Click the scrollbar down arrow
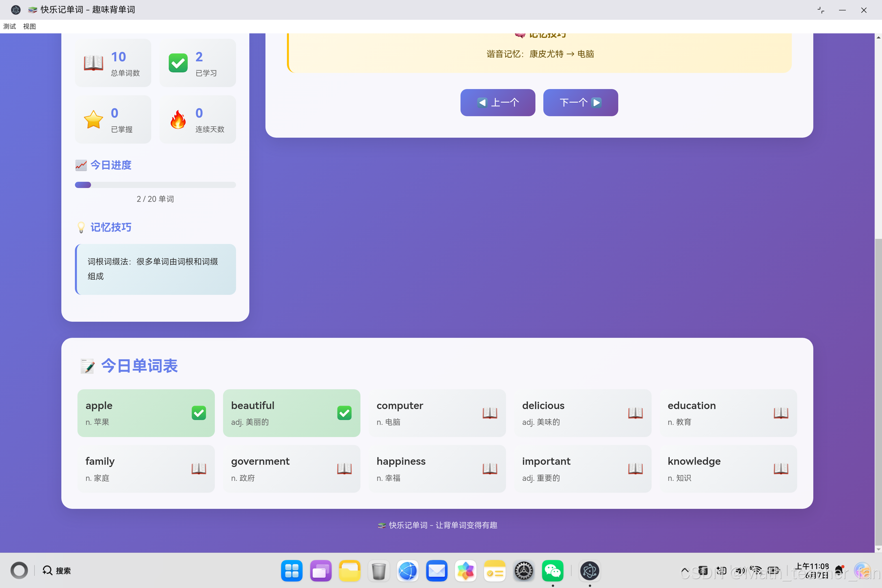This screenshot has height=588, width=882. click(x=878, y=549)
